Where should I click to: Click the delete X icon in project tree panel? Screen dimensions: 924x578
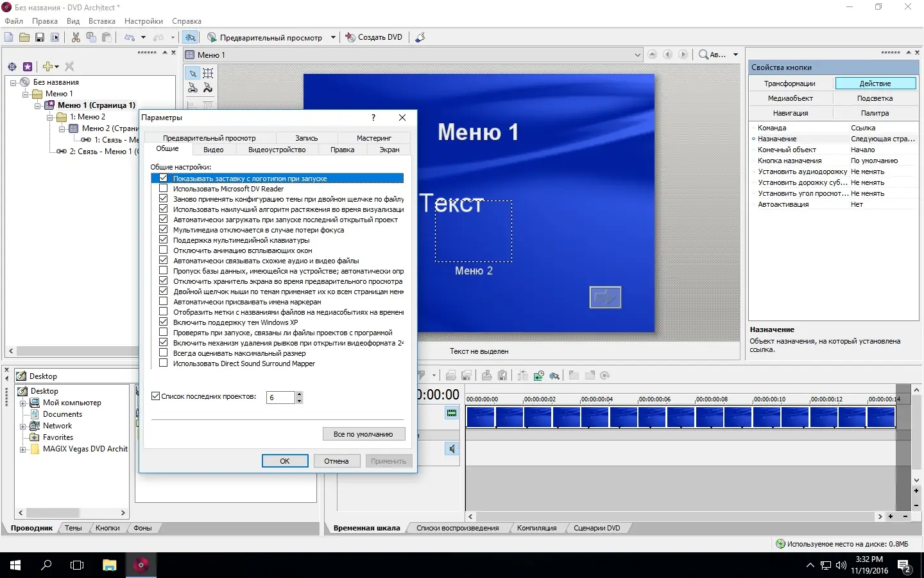click(x=69, y=67)
